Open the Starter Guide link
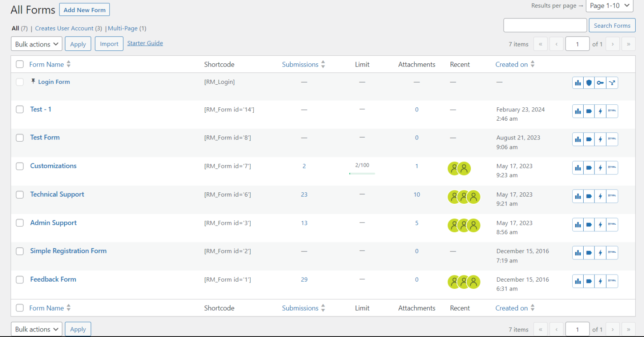Image resolution: width=644 pixels, height=337 pixels. tap(145, 43)
